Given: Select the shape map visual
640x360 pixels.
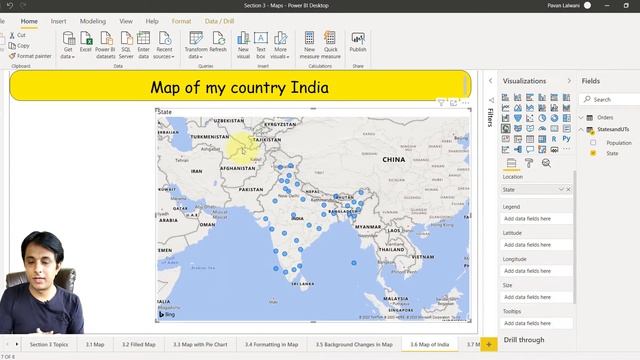Looking at the screenshot, I should point(530,129).
